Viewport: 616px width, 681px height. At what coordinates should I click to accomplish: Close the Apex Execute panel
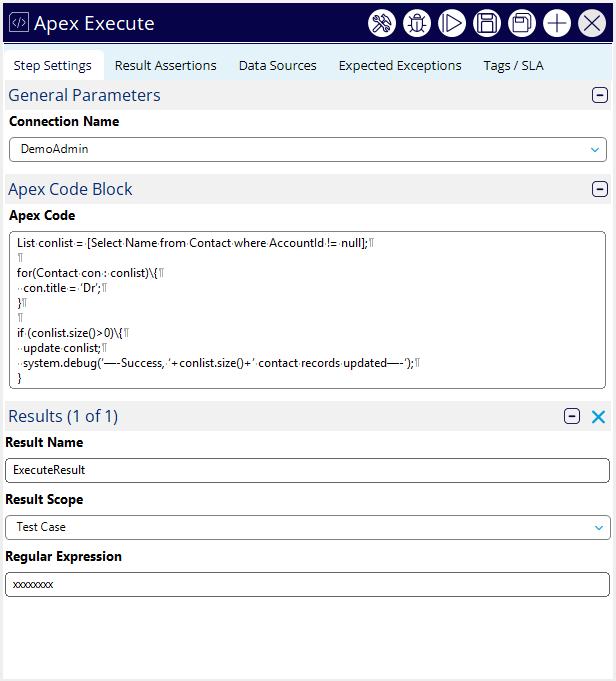tap(592, 24)
